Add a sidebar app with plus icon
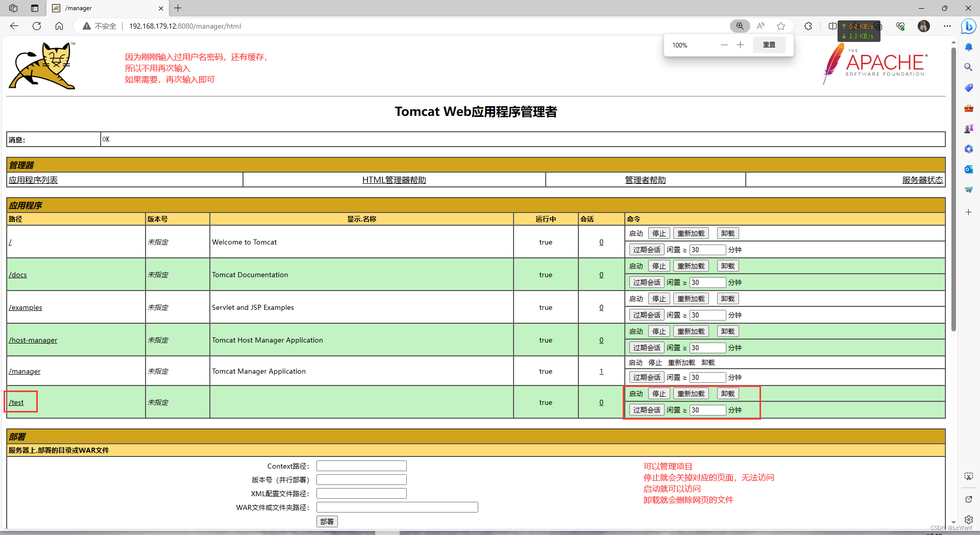Screen dimensions: 980x535 point(969,212)
